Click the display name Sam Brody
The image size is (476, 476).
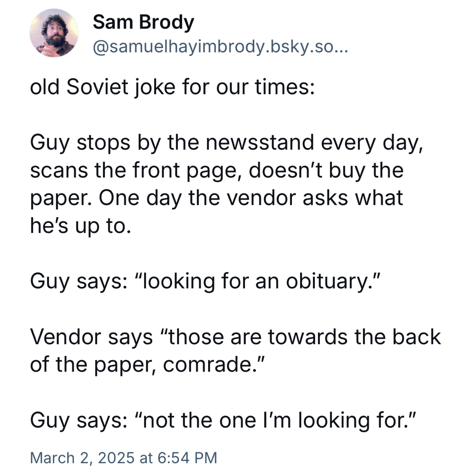[143, 23]
